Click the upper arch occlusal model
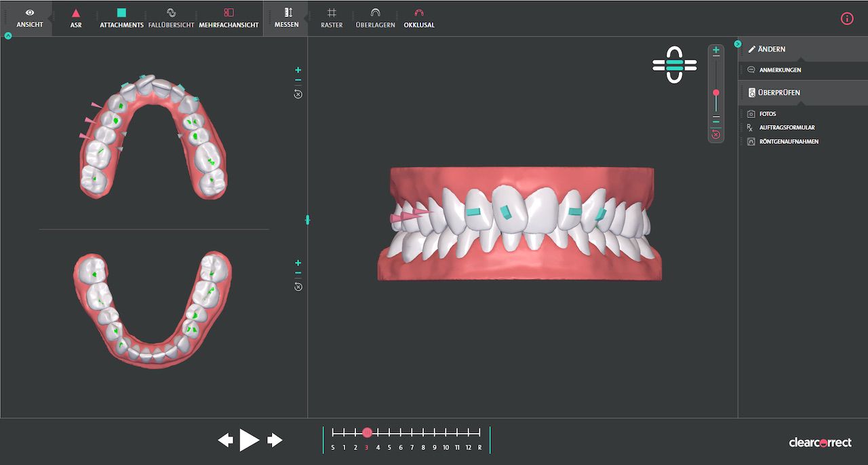868x465 pixels. tap(153, 136)
